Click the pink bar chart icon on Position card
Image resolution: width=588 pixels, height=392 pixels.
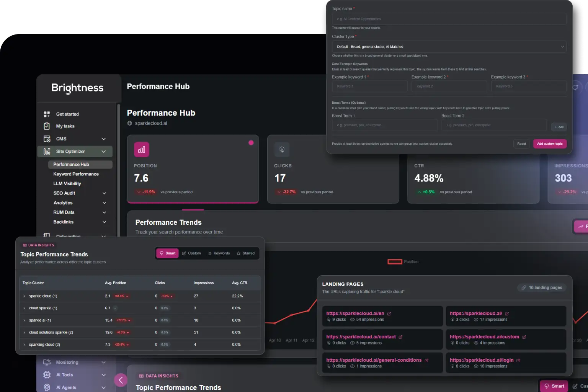click(141, 150)
